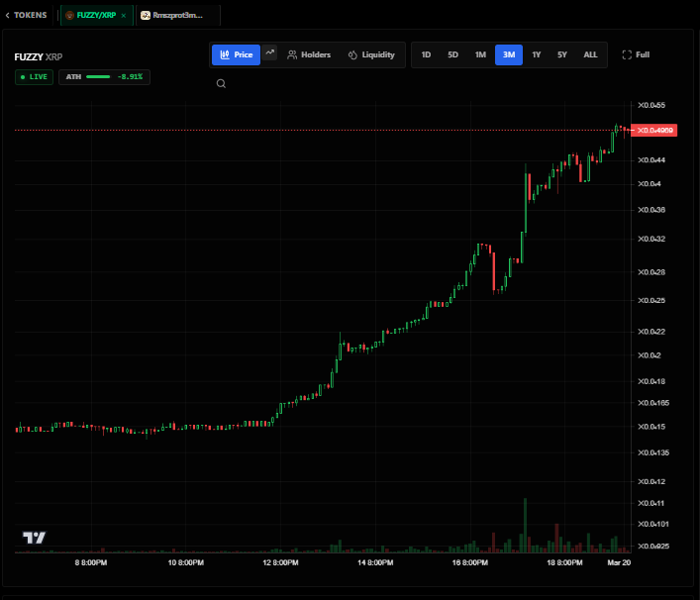700x600 pixels.
Task: Click the Mar 20 time axis label
Action: point(619,562)
